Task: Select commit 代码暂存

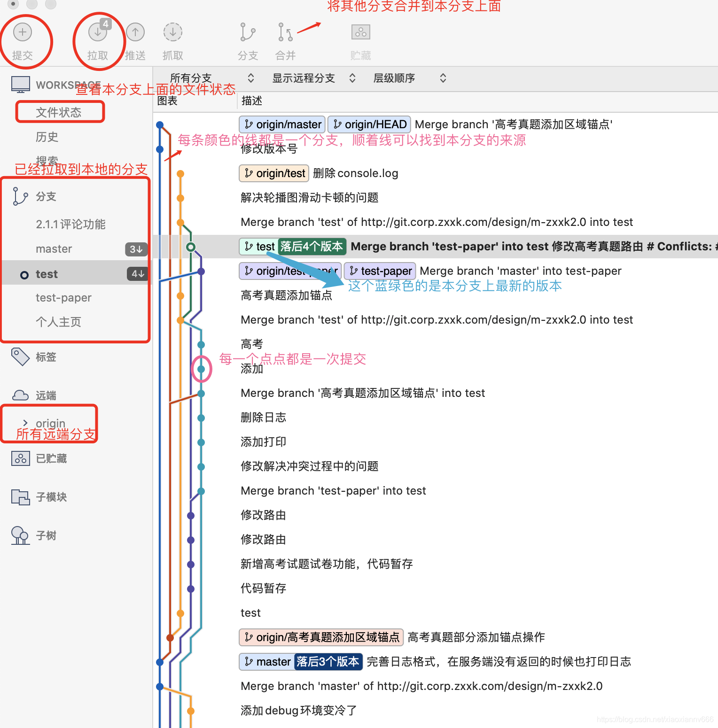Action: tap(263, 589)
